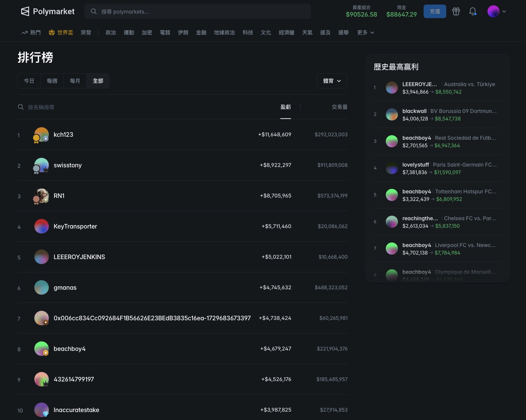Open RN1's avatar

pyautogui.click(x=42, y=196)
